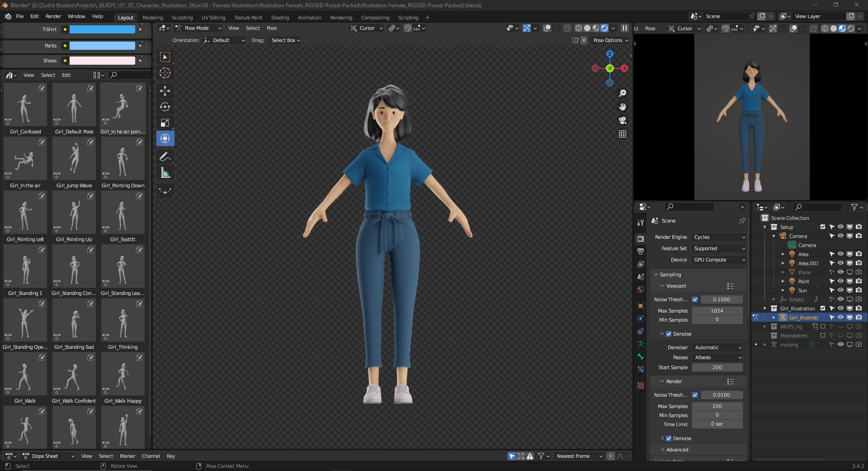Screen dimensions: 868x471
Task: Click the zoom magnifier viewport icon
Action: [623, 93]
